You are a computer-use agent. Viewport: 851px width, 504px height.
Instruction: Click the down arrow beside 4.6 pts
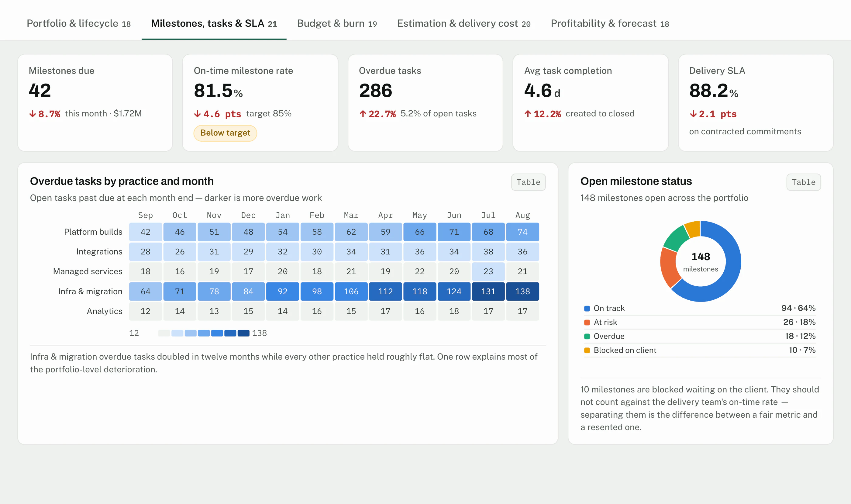(x=197, y=114)
